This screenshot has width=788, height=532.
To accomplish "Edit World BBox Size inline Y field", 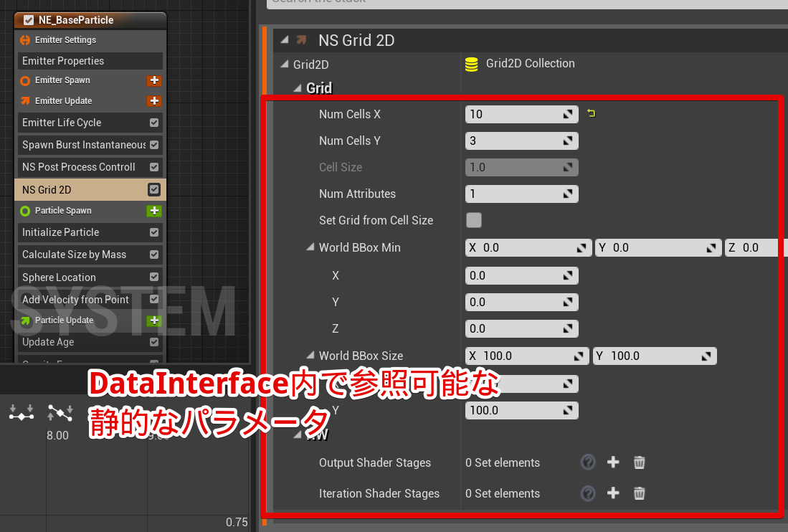I will [655, 356].
